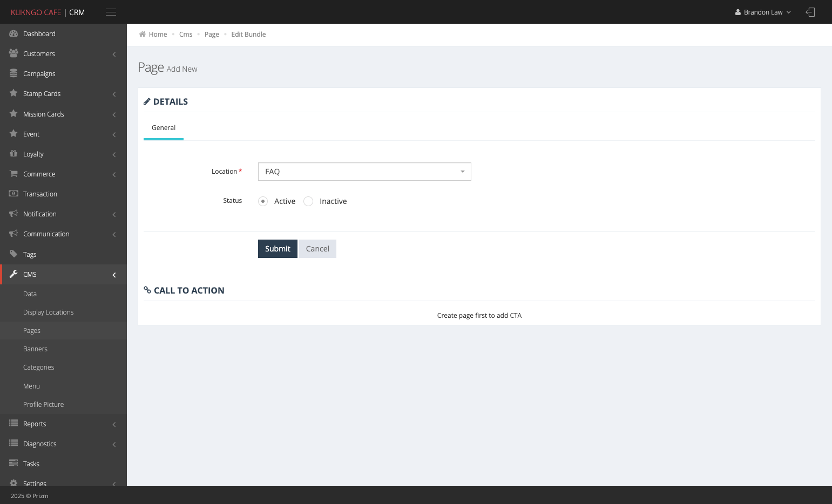Screen dimensions: 832x504
Task: Select the Inactive status radio button
Action: click(x=308, y=201)
